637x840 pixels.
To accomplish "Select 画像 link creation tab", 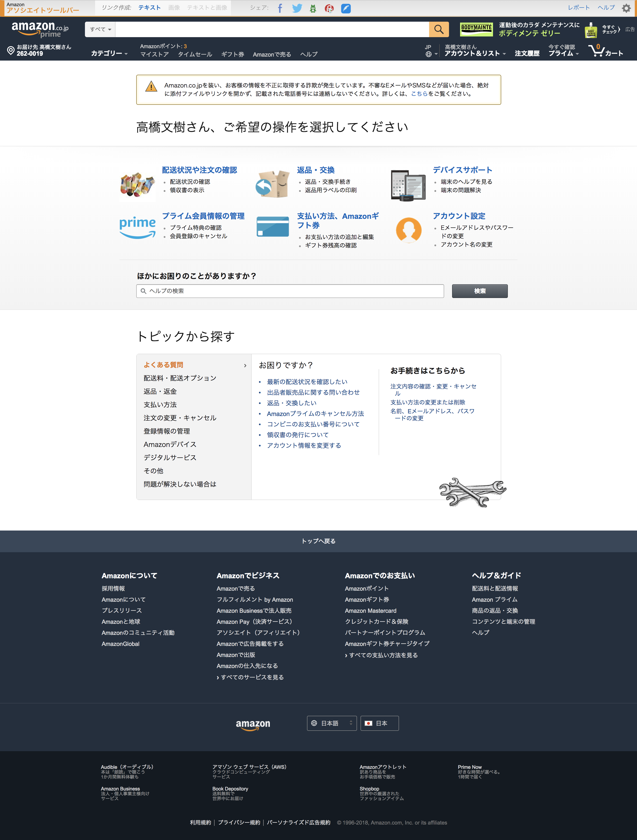I will (174, 8).
